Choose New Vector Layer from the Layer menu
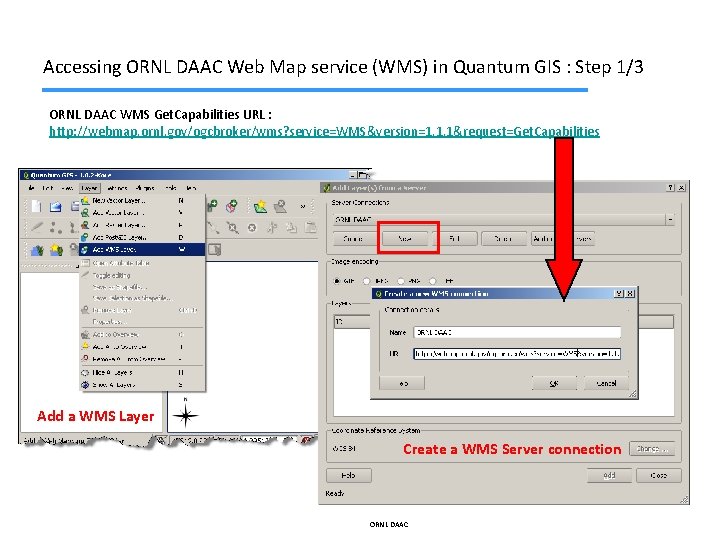Screen dimensions: 720x540 (142, 201)
